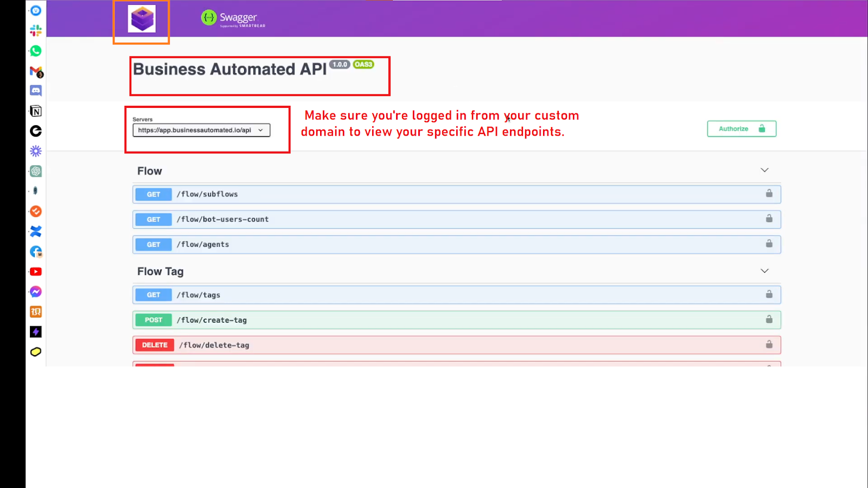Open ChatGPT icon in the sidebar

click(x=36, y=171)
